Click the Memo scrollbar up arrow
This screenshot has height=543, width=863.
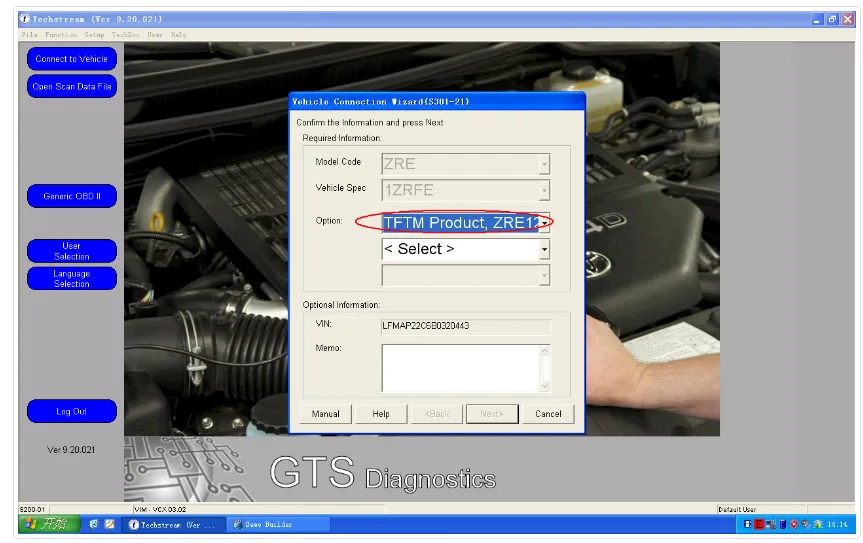[x=545, y=350]
